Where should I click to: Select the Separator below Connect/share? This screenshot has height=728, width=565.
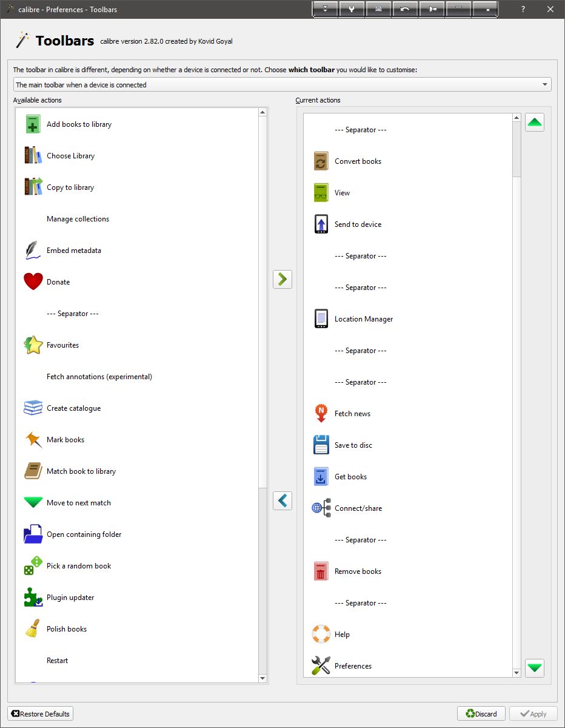(x=408, y=540)
